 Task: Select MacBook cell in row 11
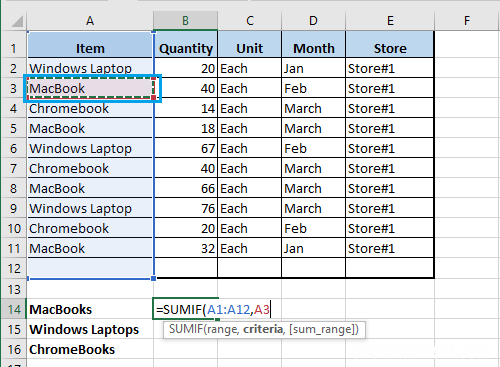point(90,248)
